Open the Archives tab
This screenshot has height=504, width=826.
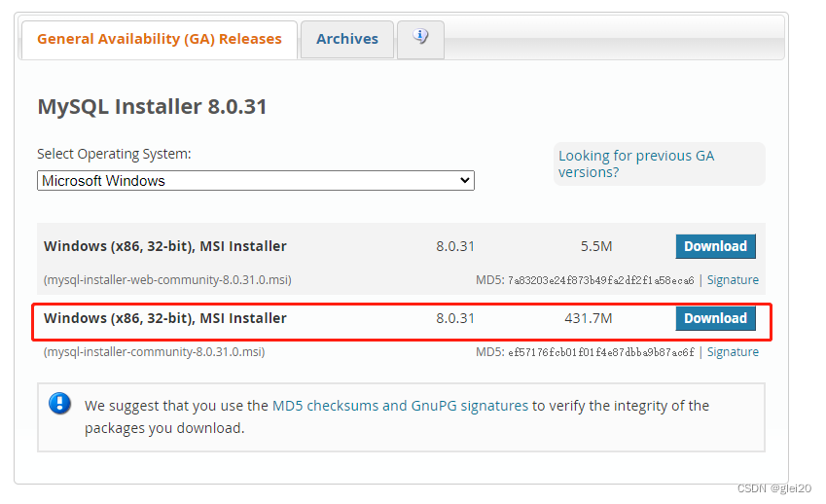[347, 40]
